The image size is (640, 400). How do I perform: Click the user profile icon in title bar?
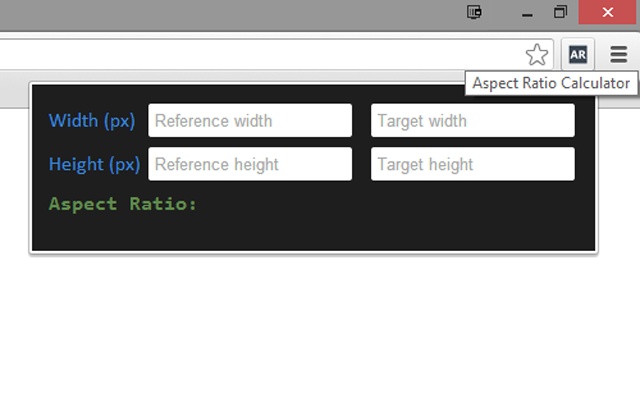coord(474,12)
